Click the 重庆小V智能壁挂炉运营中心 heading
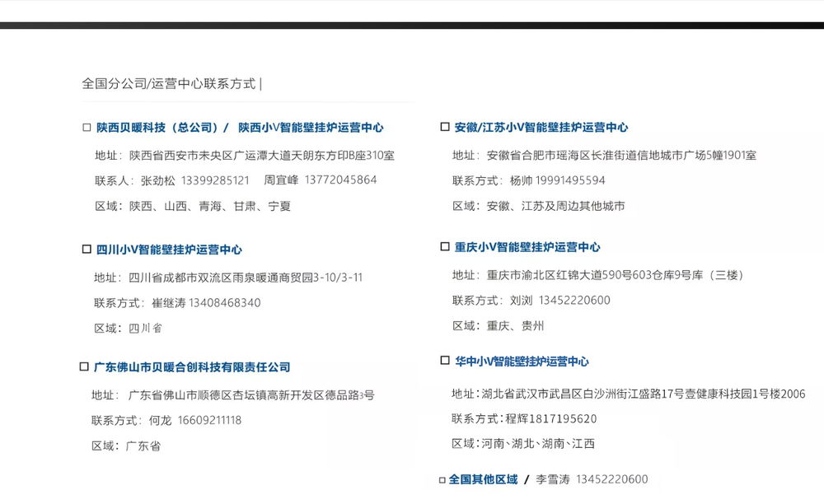 [527, 247]
